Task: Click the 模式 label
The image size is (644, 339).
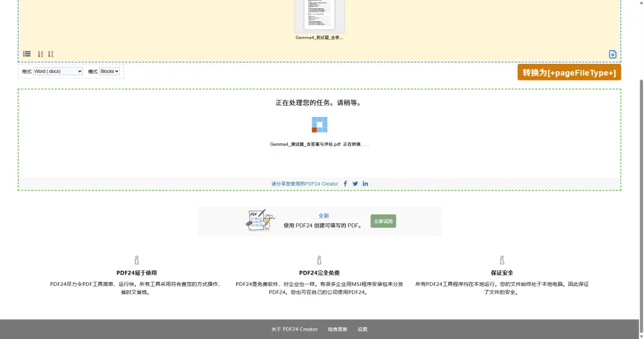Action: point(93,72)
